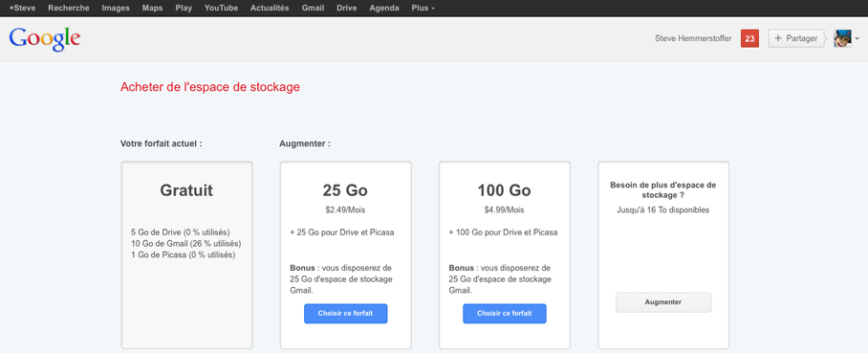Choose the 100 Go plan
Screen dimensions: 868x353
click(x=505, y=313)
